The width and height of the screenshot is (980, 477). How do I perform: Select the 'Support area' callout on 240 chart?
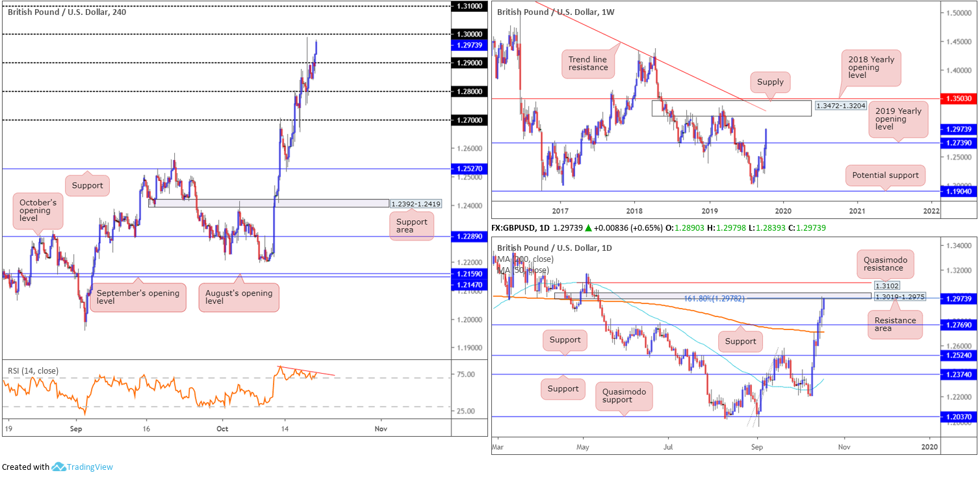[x=411, y=227]
